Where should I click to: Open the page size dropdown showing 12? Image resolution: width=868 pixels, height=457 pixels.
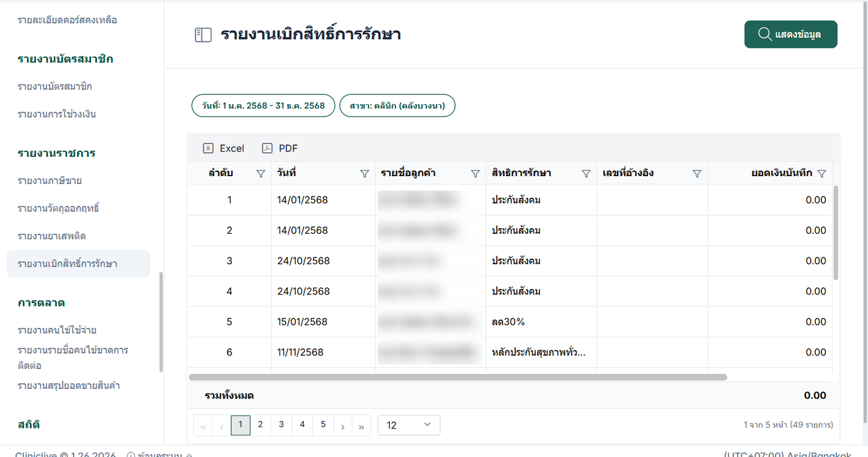tap(409, 425)
